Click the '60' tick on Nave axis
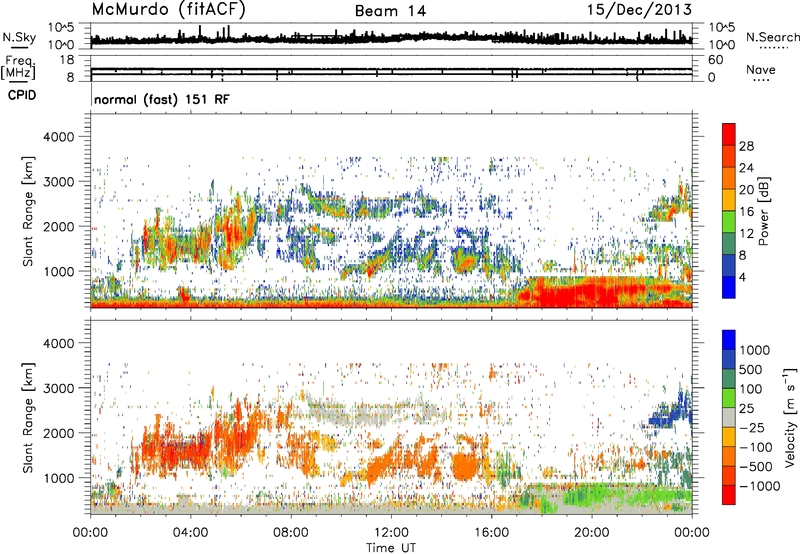 tap(715, 60)
